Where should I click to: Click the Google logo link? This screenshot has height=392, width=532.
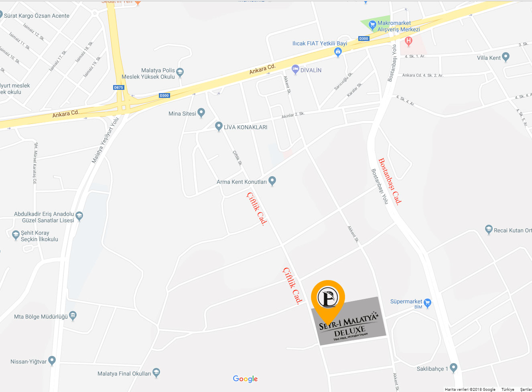246,379
